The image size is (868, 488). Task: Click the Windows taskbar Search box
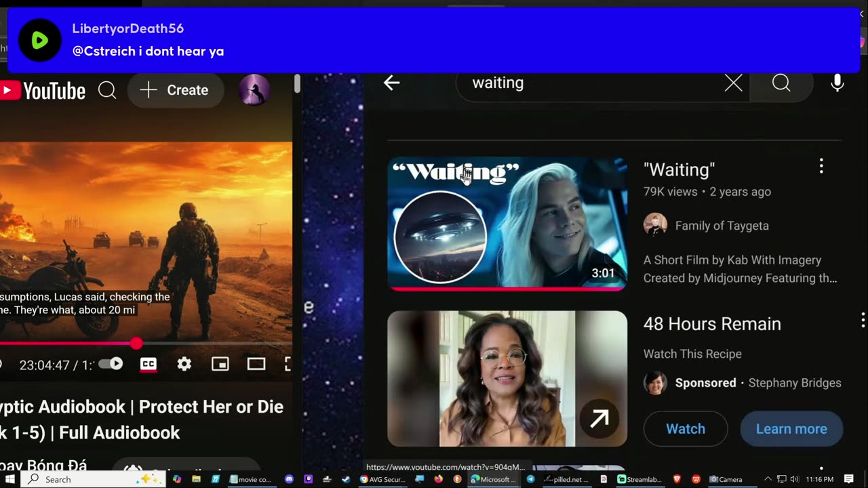[x=93, y=479]
